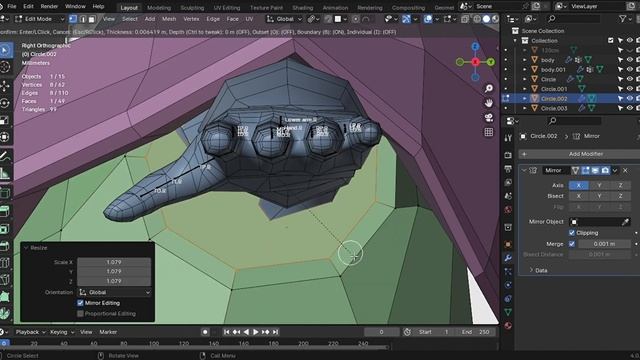This screenshot has height=360, width=640.
Task: Select the Move tool in left toolbar
Action: tap(5, 86)
